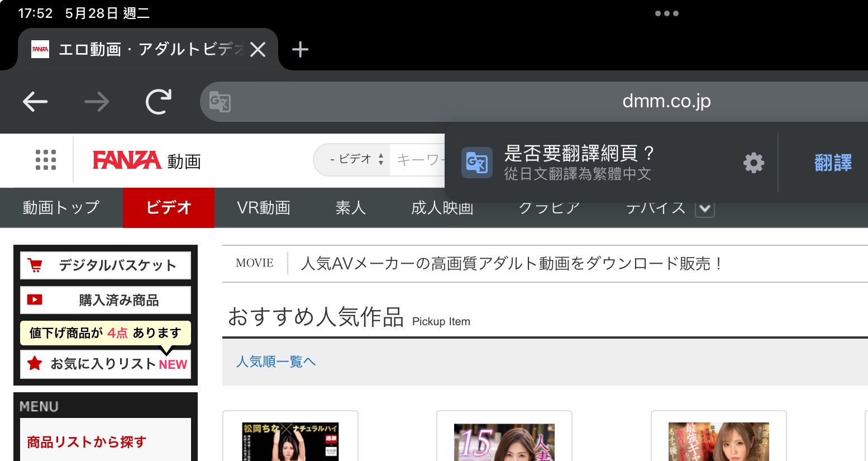The image size is (868, 461).
Task: Open お気に入りリスト favorites
Action: pyautogui.click(x=106, y=364)
